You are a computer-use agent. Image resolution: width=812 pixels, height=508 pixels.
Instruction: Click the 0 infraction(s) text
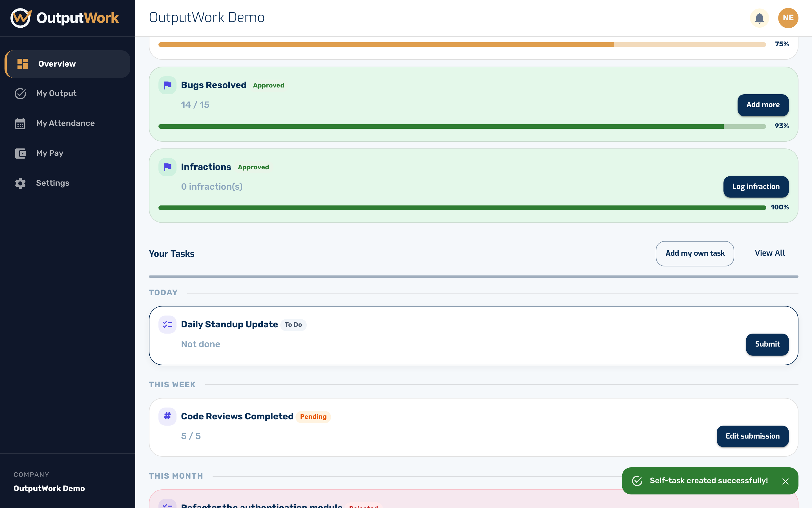tap(212, 187)
